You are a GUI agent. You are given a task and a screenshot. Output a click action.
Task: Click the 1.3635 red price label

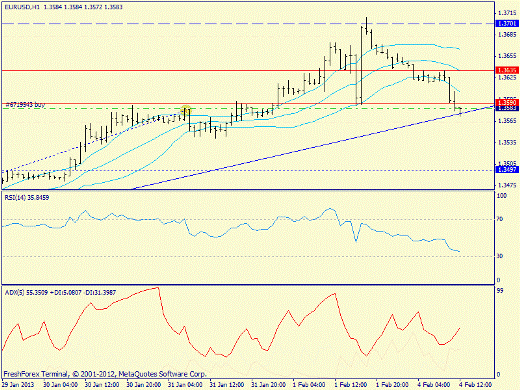coord(507,70)
